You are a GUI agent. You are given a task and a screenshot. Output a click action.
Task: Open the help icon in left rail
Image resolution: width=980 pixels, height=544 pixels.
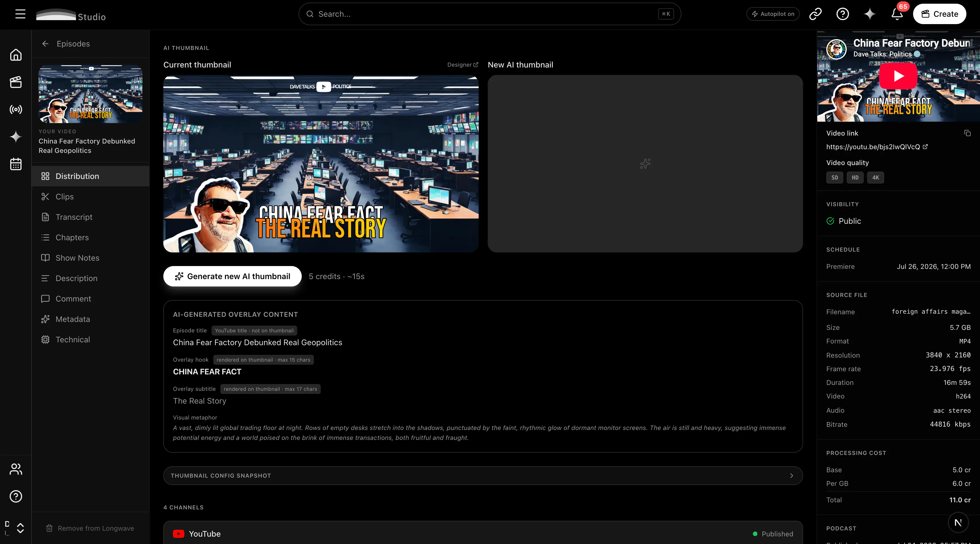click(16, 496)
